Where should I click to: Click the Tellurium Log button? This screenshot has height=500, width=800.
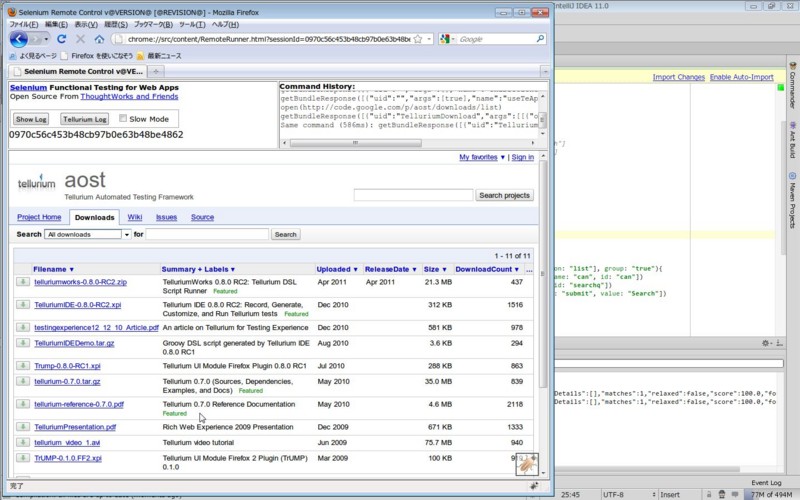coord(85,119)
